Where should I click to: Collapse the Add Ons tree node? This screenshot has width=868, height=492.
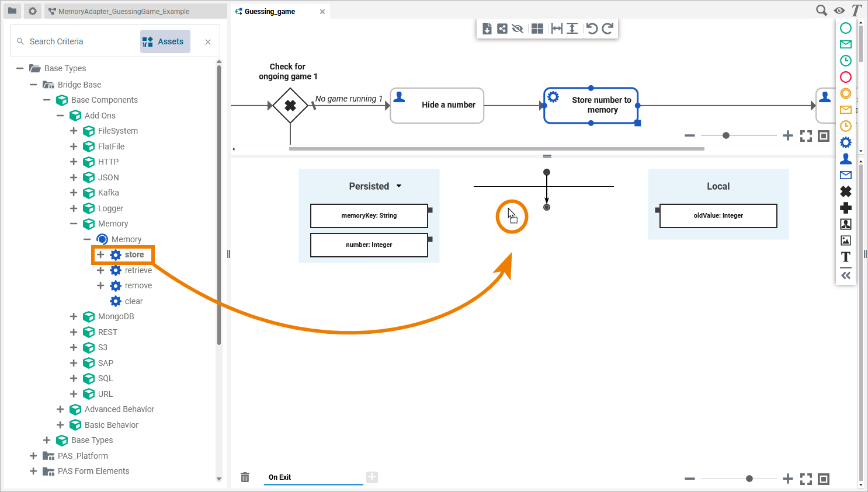[60, 116]
